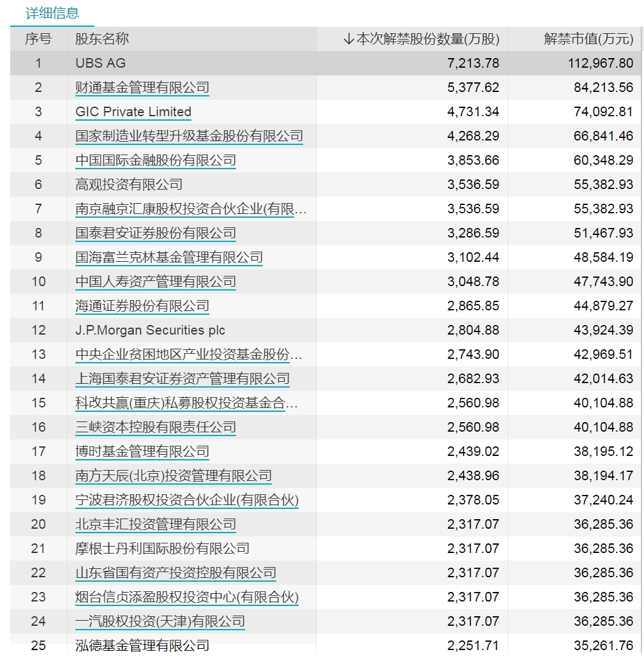Click share count 3,102.44
The image size is (644, 659).
[x=473, y=257]
